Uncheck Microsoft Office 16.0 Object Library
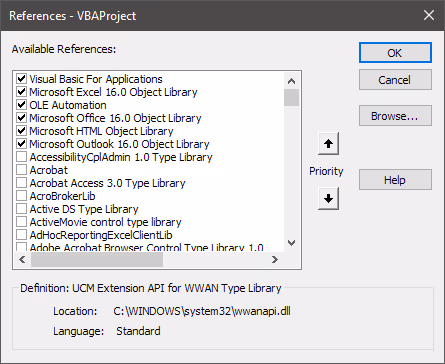 click(x=22, y=118)
